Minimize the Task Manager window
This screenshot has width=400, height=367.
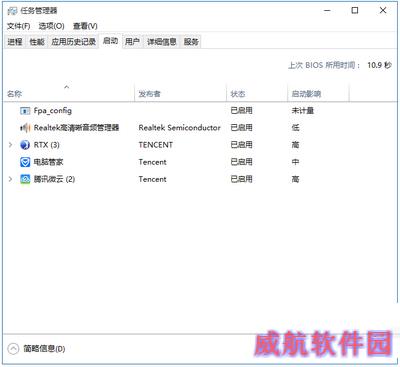coord(327,10)
